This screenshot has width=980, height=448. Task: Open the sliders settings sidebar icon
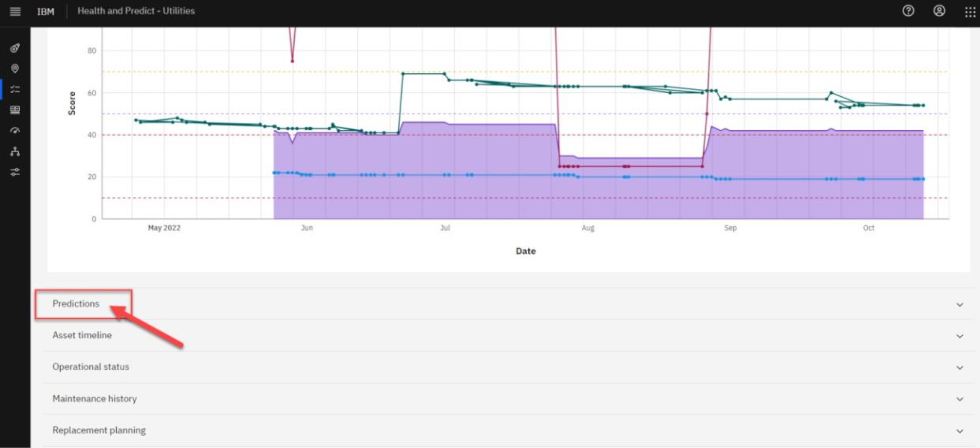(15, 172)
